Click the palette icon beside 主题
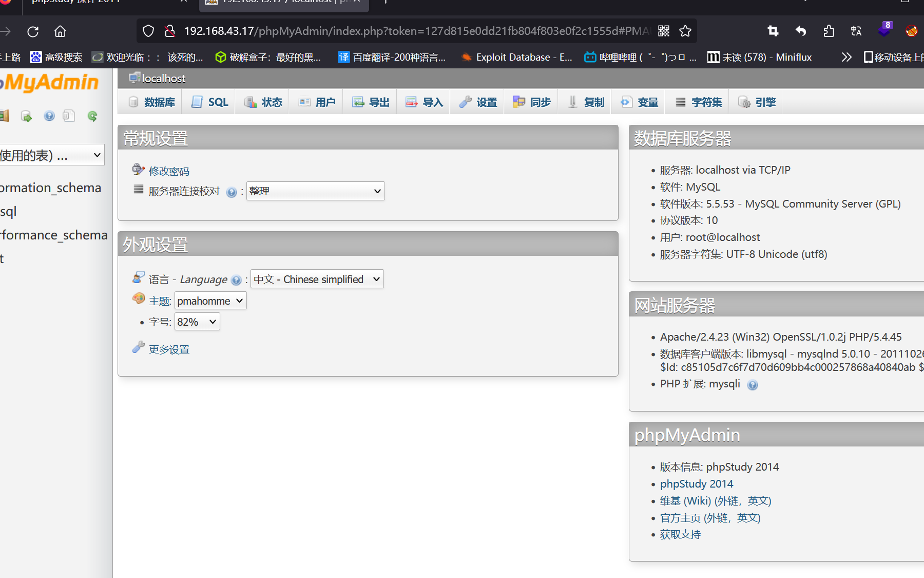Image resolution: width=924 pixels, height=578 pixels. [139, 299]
